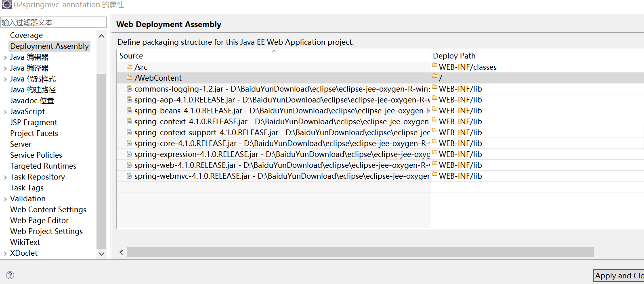Click the spring-core jar file icon
644x284 pixels.
click(x=129, y=143)
